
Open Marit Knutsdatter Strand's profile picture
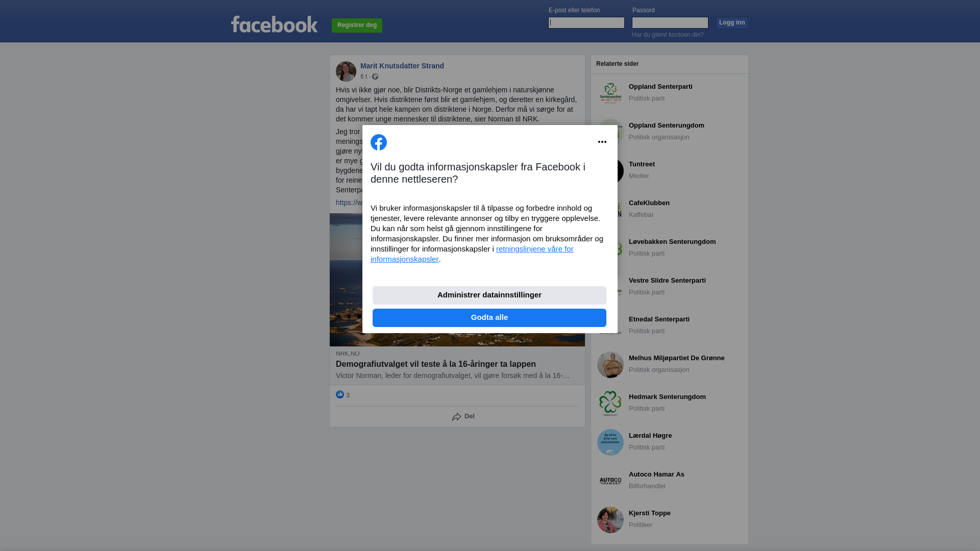pyautogui.click(x=346, y=71)
